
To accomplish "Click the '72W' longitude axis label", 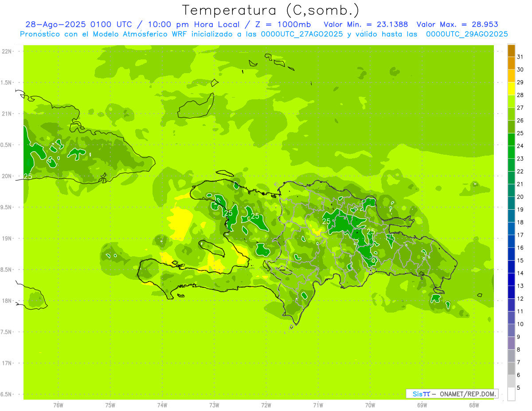I will (266, 405).
